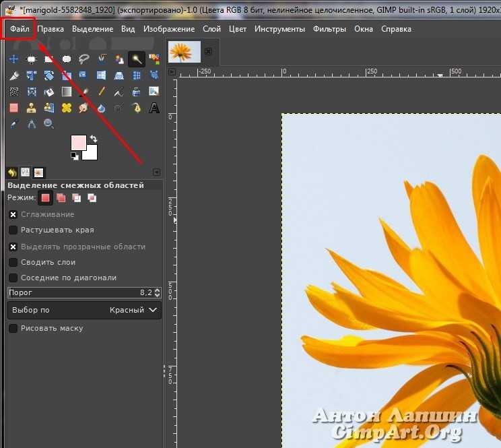This screenshot has height=448, width=501.
Task: Open the canvas corner menu button
Action: [172, 72]
